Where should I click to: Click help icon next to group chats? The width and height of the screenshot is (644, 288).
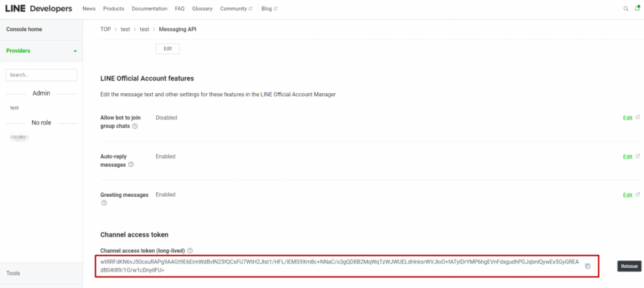(135, 126)
